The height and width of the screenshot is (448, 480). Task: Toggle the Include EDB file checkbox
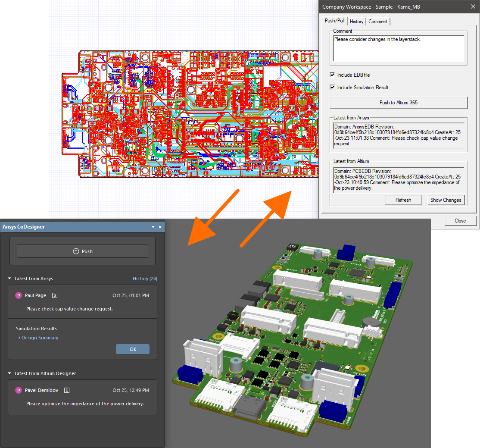(332, 75)
